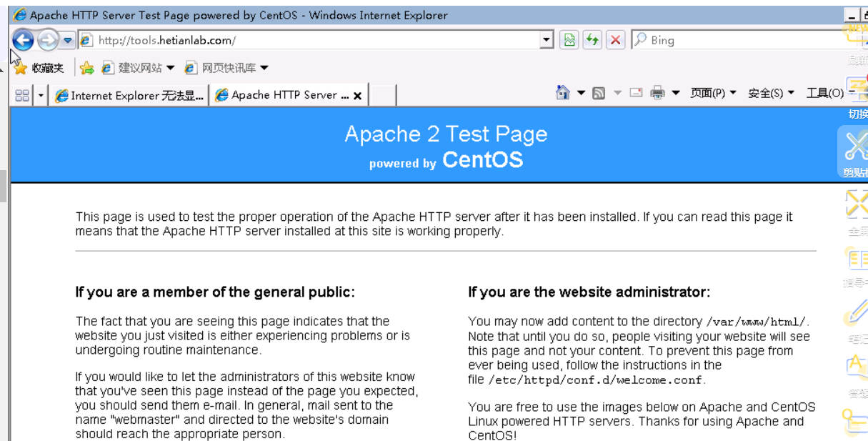
Task: Open the 工具(O) tools menu
Action: click(x=829, y=93)
